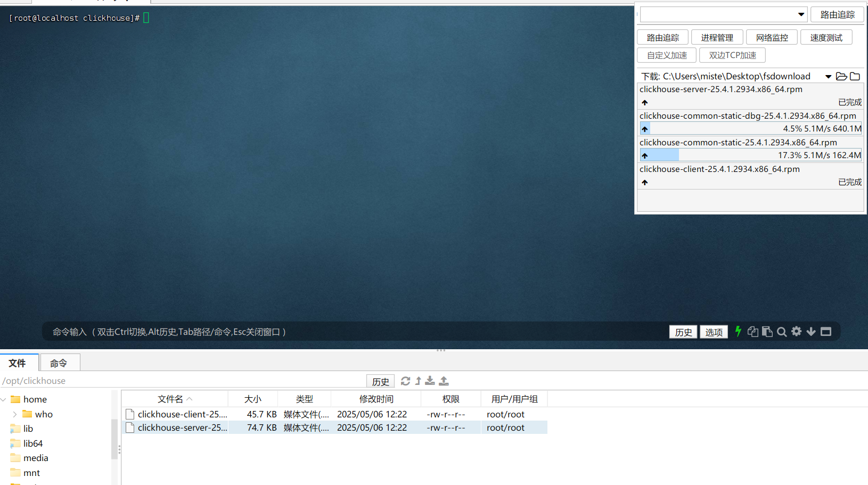Click the copy icon in the command bar

click(x=752, y=332)
